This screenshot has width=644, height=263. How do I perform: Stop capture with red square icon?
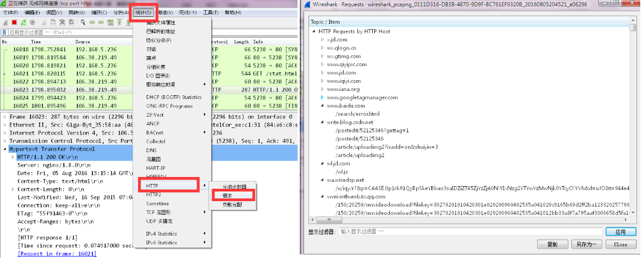pyautogui.click(x=14, y=22)
